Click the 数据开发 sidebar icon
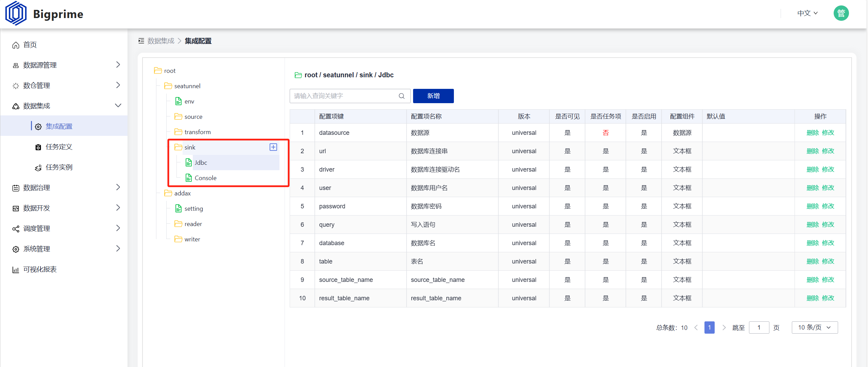 [16, 208]
